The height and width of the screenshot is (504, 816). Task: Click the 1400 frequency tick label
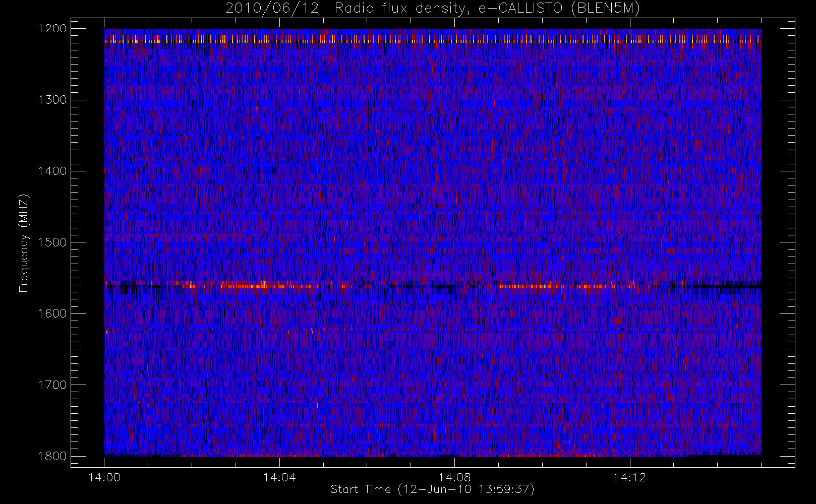click(52, 171)
